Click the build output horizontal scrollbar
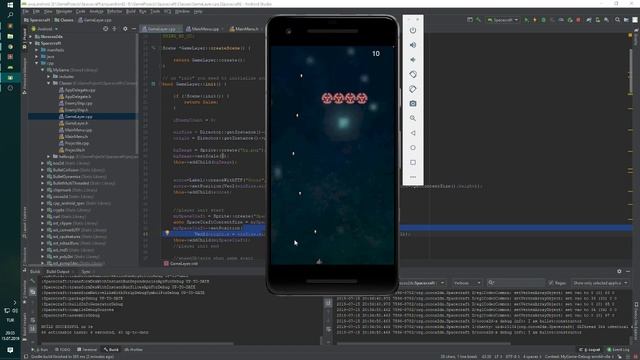 pos(139,343)
